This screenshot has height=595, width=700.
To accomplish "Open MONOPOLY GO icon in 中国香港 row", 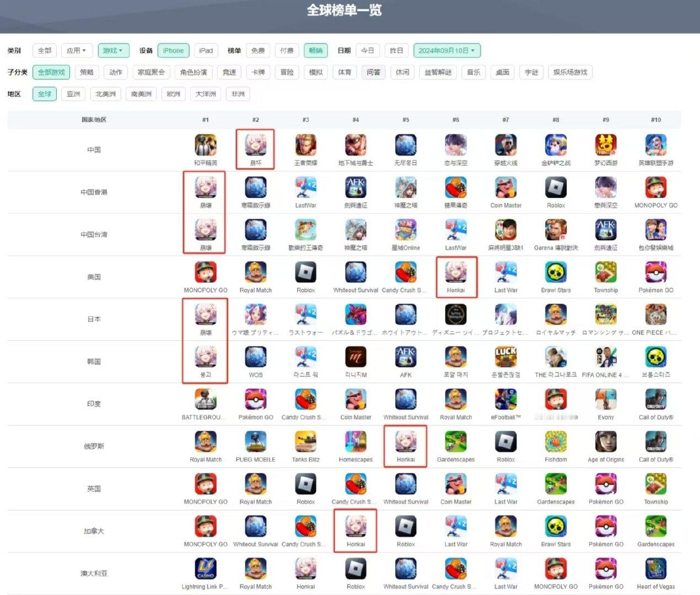I will pos(656,188).
